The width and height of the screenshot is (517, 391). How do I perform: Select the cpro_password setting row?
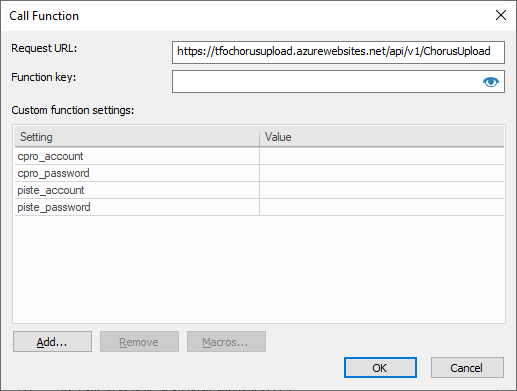(x=259, y=173)
